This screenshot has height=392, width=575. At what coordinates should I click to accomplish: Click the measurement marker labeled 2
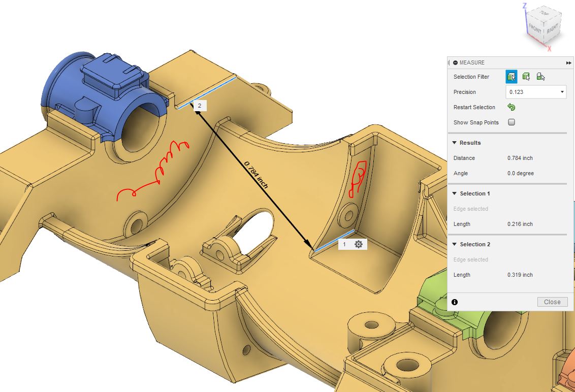(200, 105)
